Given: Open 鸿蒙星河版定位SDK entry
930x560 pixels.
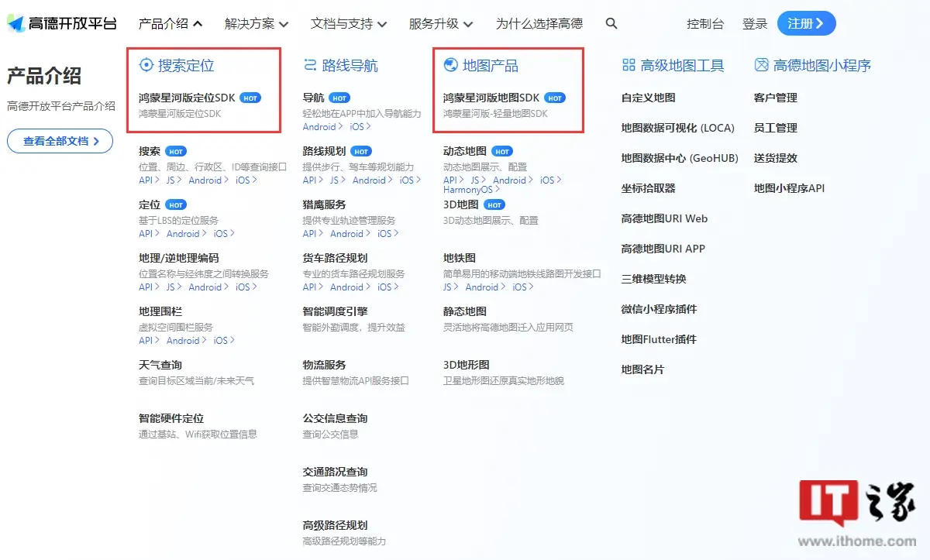Looking at the screenshot, I should pyautogui.click(x=187, y=98).
